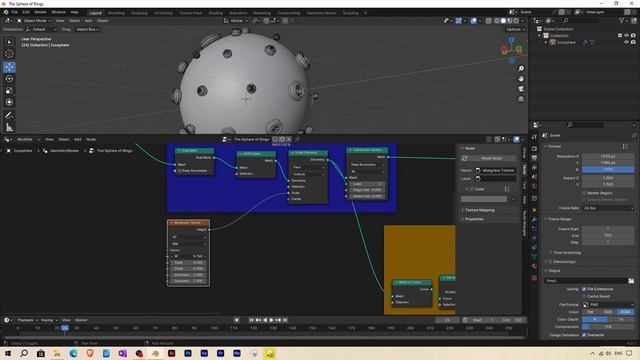640x360 pixels.
Task: Select RGBA color mode button
Action: click(x=625, y=312)
